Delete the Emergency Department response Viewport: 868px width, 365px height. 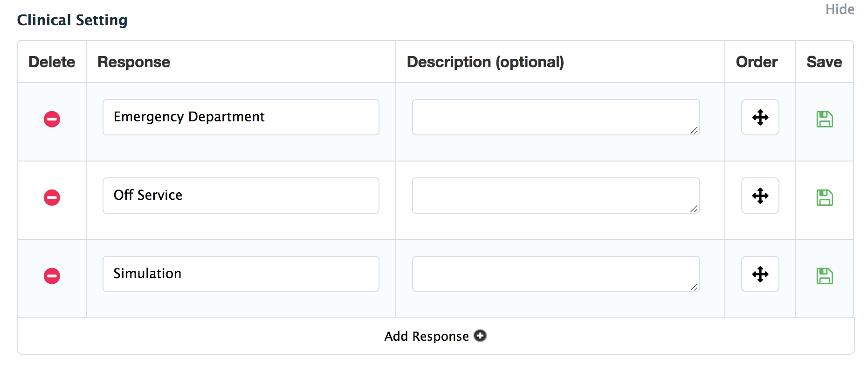tap(52, 119)
